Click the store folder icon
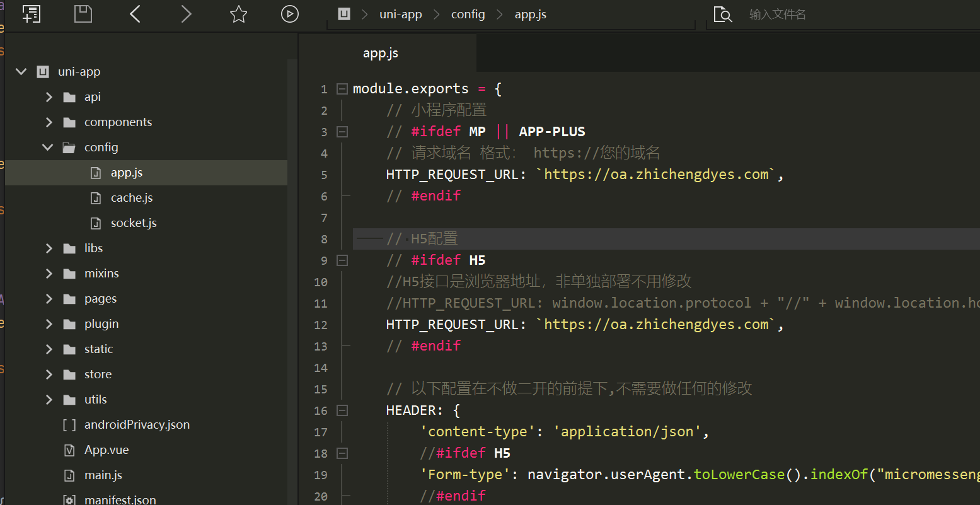 [69, 374]
